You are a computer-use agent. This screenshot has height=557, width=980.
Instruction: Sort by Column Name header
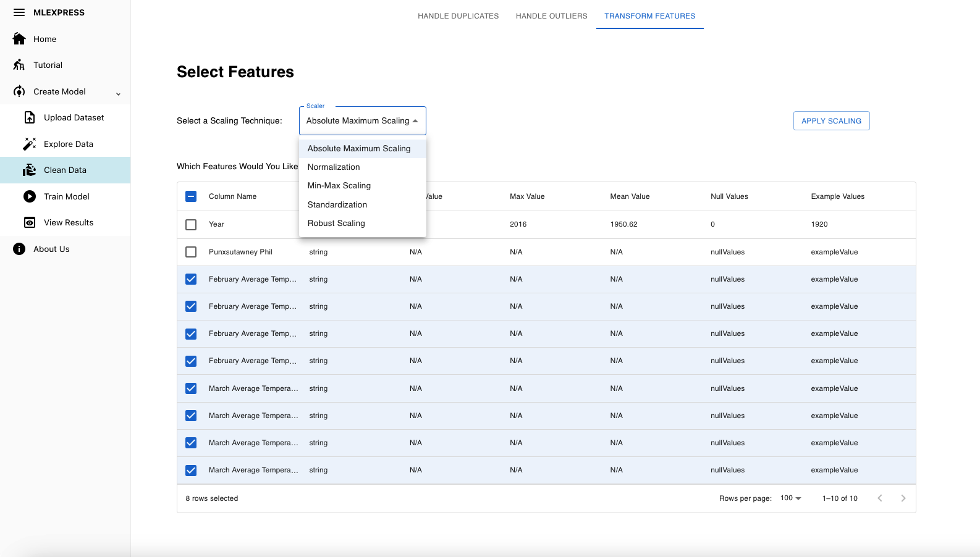(x=233, y=196)
